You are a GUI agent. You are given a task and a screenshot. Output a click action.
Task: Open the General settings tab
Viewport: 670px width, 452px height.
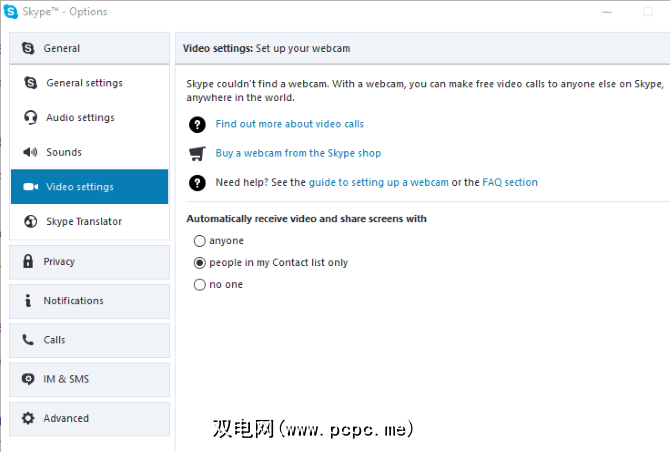pyautogui.click(x=84, y=83)
